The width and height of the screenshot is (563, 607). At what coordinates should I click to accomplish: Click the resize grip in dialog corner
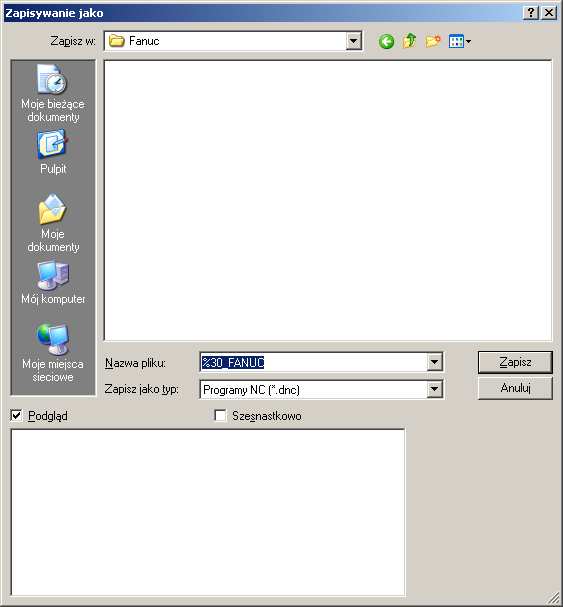click(x=552, y=598)
